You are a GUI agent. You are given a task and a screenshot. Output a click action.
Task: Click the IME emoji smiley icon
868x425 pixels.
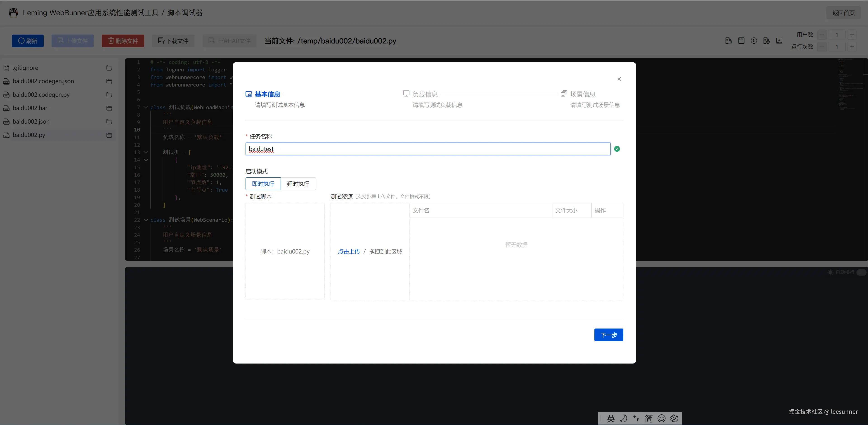(661, 418)
